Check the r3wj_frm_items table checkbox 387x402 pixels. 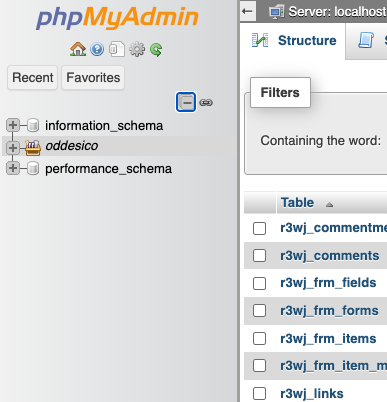click(x=259, y=338)
